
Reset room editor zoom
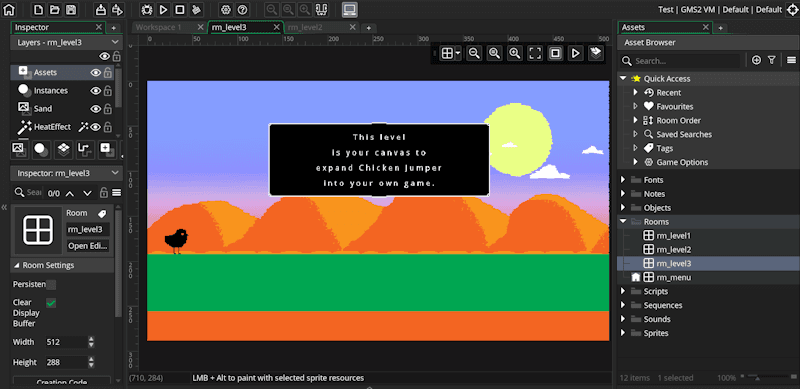coord(494,53)
